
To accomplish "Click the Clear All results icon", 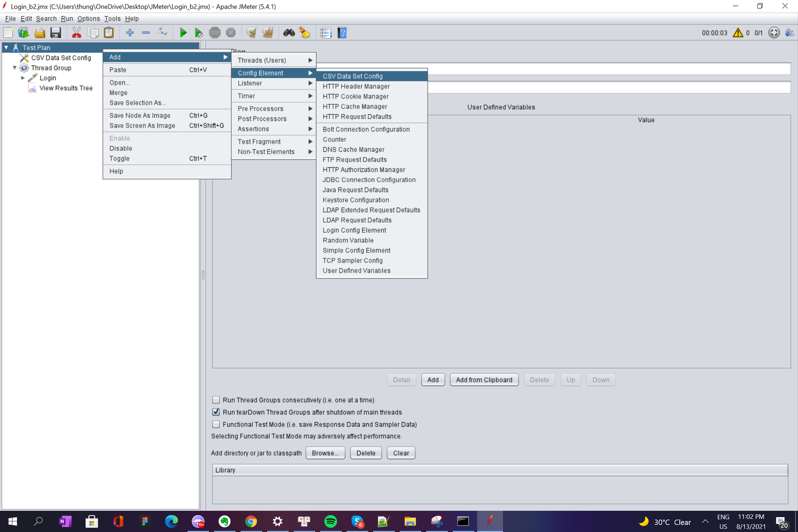I will (x=267, y=32).
